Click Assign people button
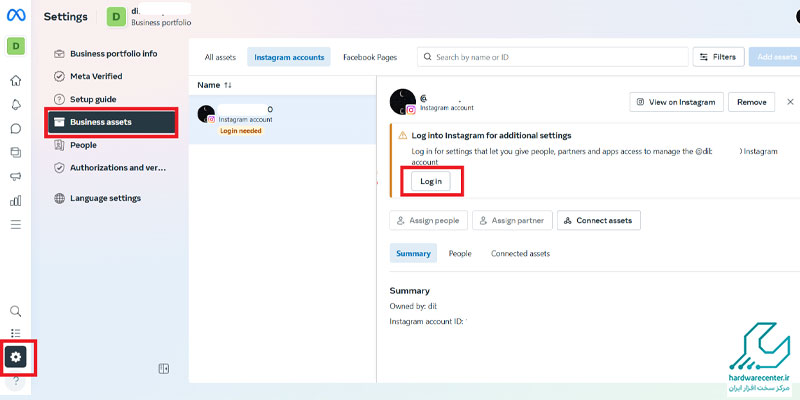Viewport: 800px width, 400px height. [x=428, y=220]
